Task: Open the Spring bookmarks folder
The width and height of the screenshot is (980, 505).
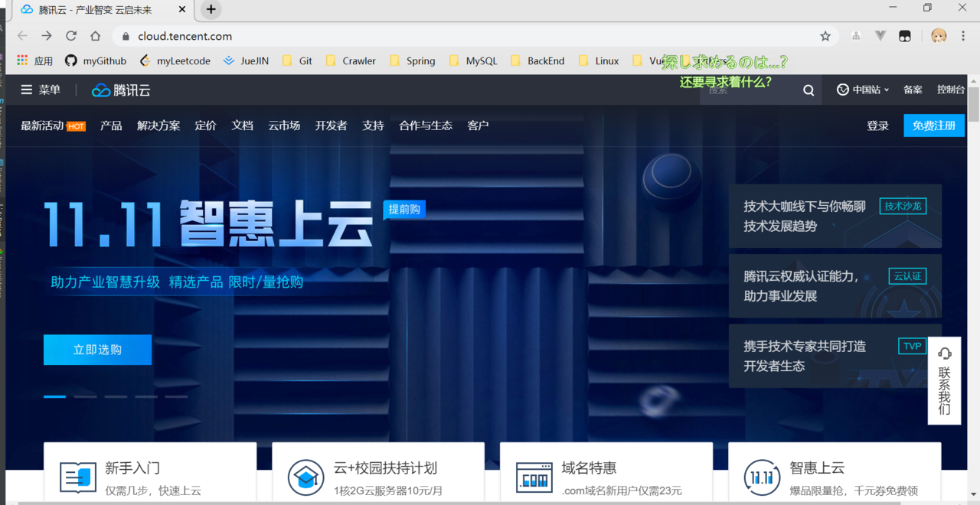Action: 413,60
